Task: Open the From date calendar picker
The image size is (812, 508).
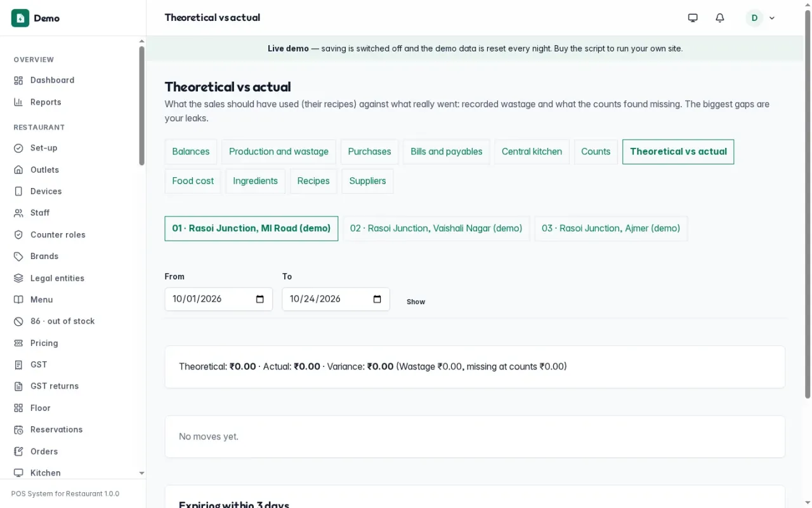Action: click(259, 299)
